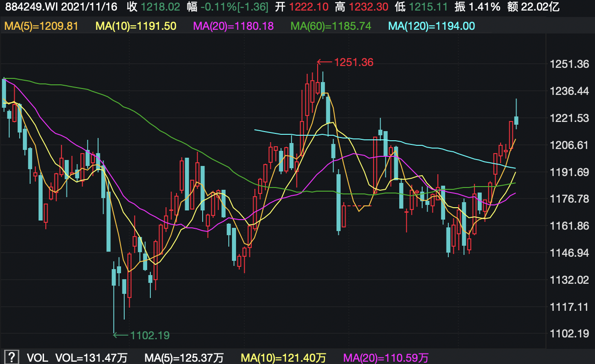Select the VOL=131.47万 value
The height and width of the screenshot is (364, 595).
pyautogui.click(x=91, y=358)
